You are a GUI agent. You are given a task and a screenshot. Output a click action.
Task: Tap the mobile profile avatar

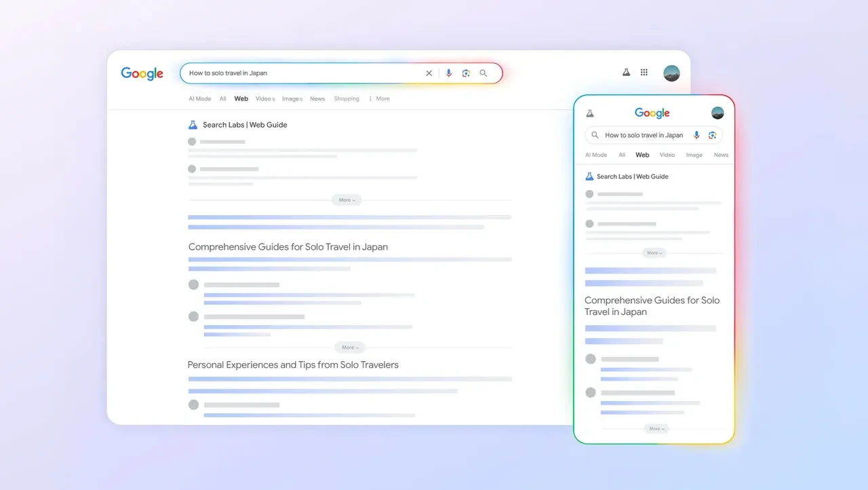click(x=717, y=113)
